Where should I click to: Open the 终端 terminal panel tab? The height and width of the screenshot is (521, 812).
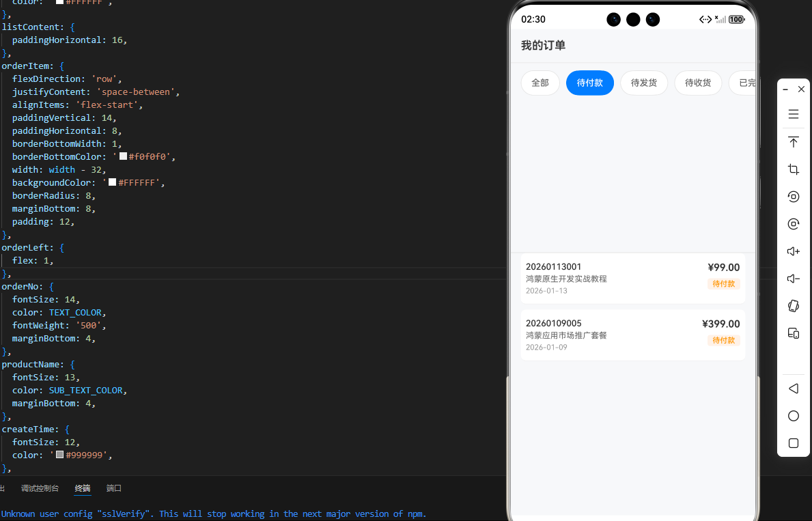[83, 488]
